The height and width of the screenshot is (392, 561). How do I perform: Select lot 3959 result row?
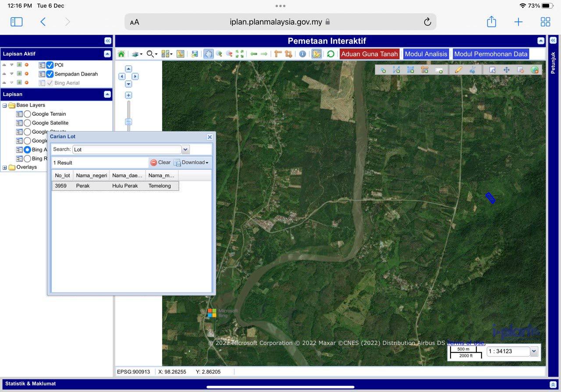click(x=115, y=186)
